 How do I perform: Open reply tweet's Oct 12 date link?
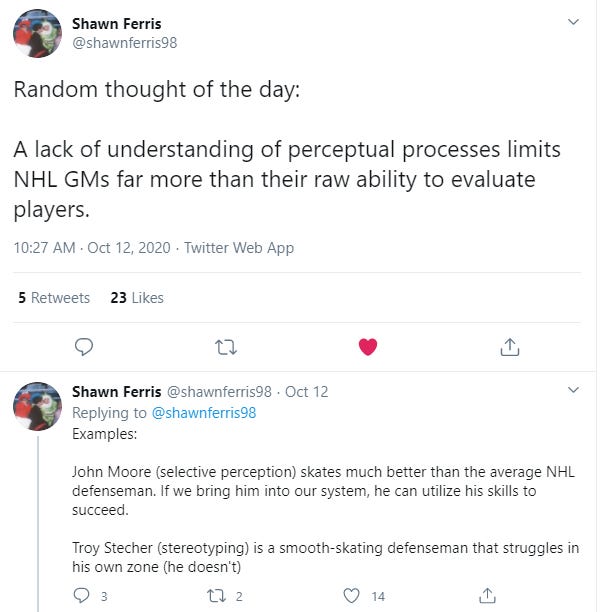(306, 392)
